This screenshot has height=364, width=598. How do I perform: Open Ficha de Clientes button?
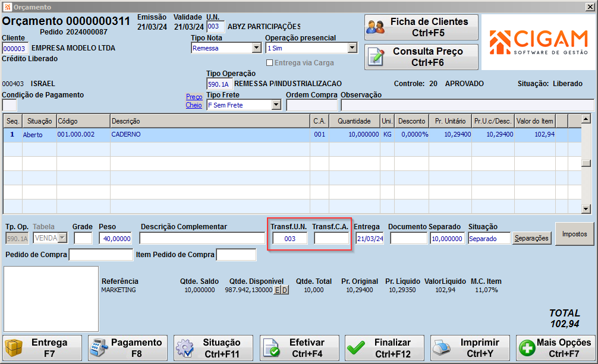click(421, 27)
